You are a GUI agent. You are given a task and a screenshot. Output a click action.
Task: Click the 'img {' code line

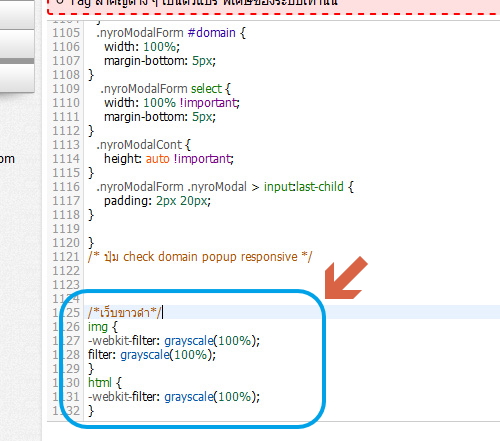[x=103, y=327]
